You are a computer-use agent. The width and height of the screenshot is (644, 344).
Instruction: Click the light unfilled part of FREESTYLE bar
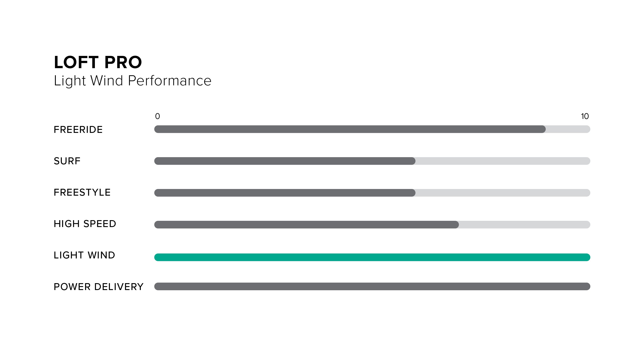[503, 193]
